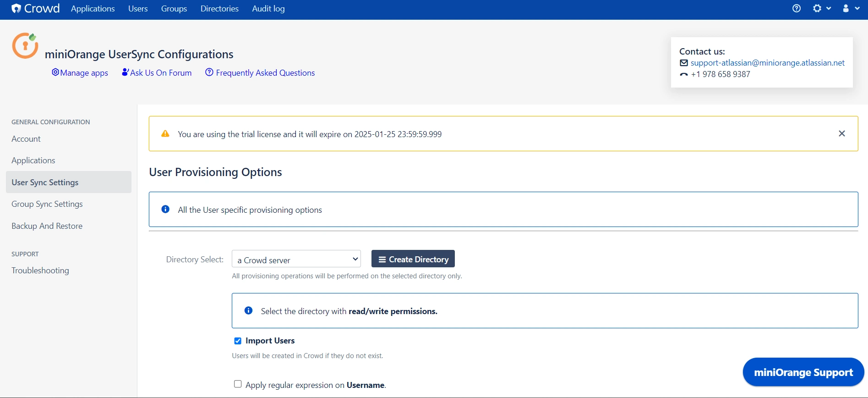The width and height of the screenshot is (868, 398).
Task: Uncheck the Import Users checkbox
Action: tap(238, 341)
